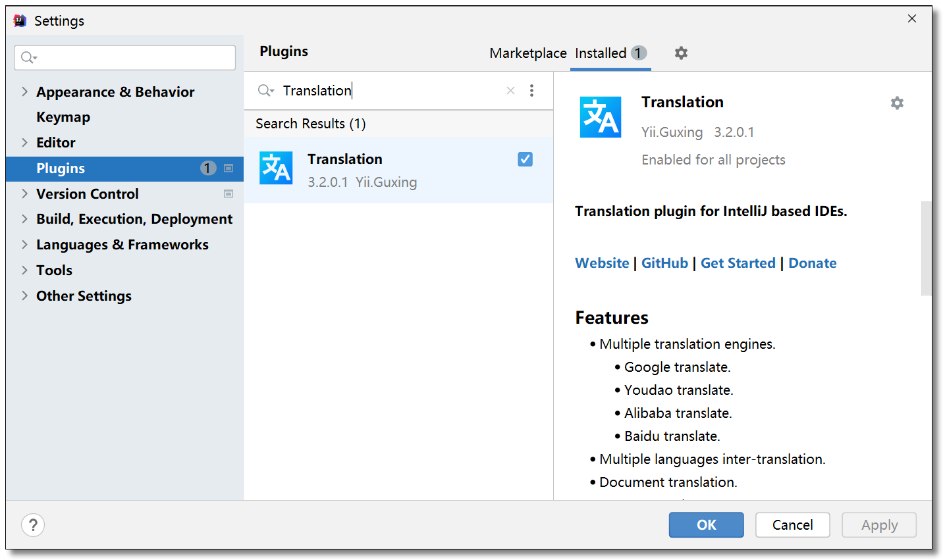Screen dimensions: 943x560
Task: Click 'Document translation.' bullet text
Action: [x=668, y=482]
